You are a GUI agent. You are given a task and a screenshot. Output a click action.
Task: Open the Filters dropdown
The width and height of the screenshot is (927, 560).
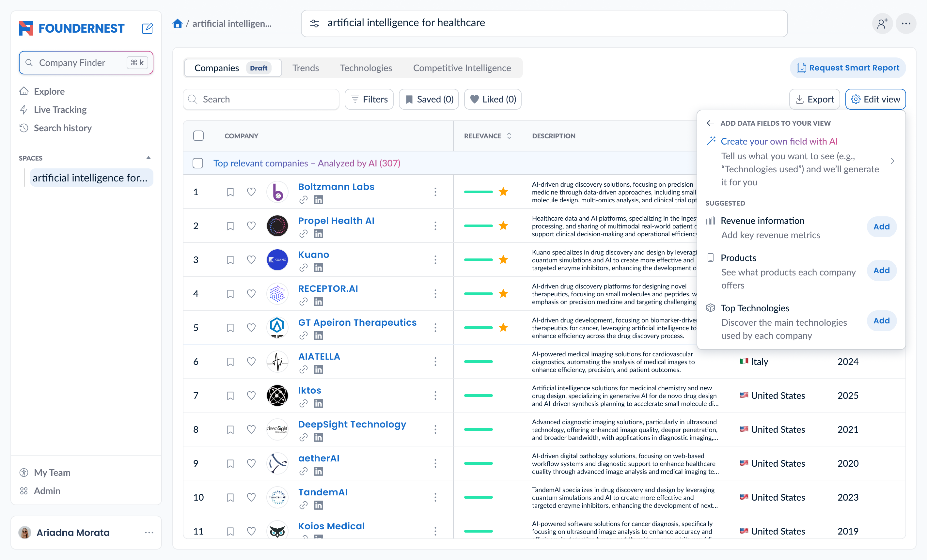(369, 99)
